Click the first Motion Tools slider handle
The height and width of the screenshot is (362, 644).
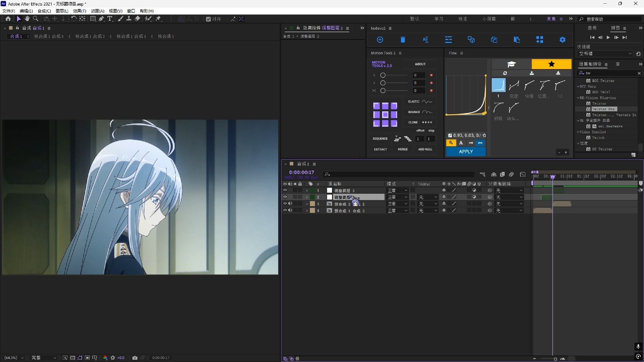click(383, 75)
